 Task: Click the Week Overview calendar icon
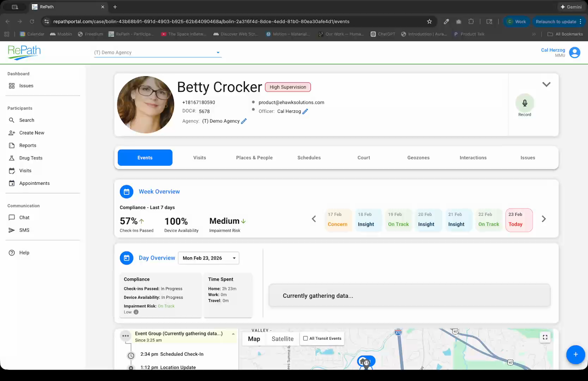pyautogui.click(x=127, y=192)
